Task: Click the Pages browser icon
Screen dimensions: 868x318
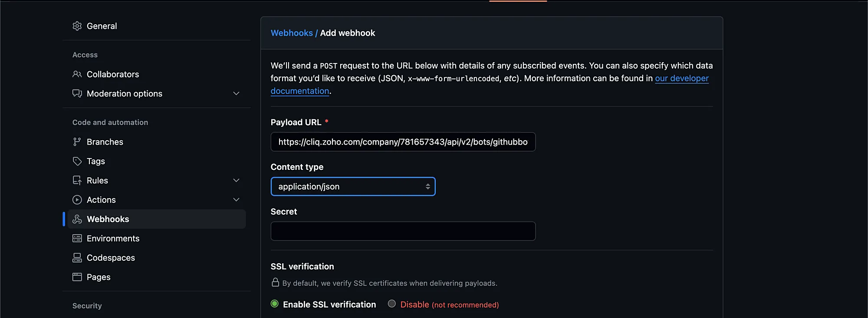Action: (77, 277)
